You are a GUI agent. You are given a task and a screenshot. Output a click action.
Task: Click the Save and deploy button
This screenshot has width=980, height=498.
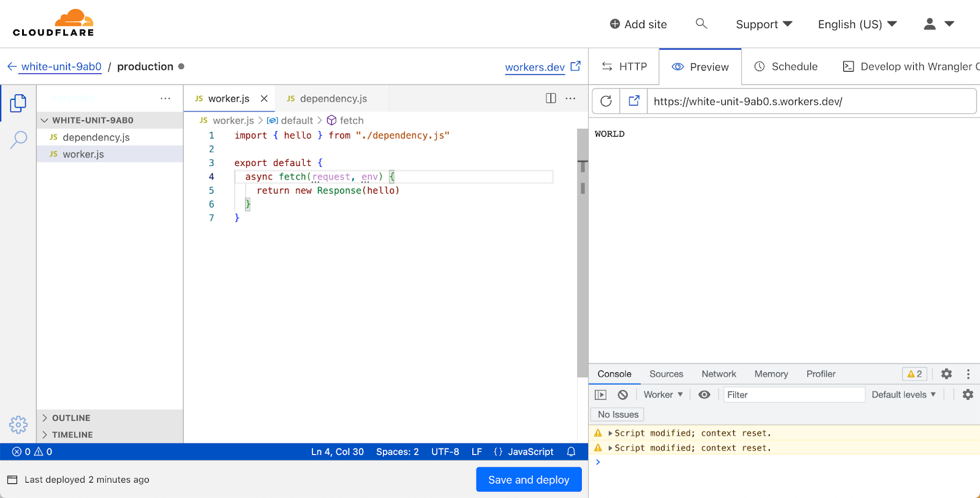pos(529,480)
